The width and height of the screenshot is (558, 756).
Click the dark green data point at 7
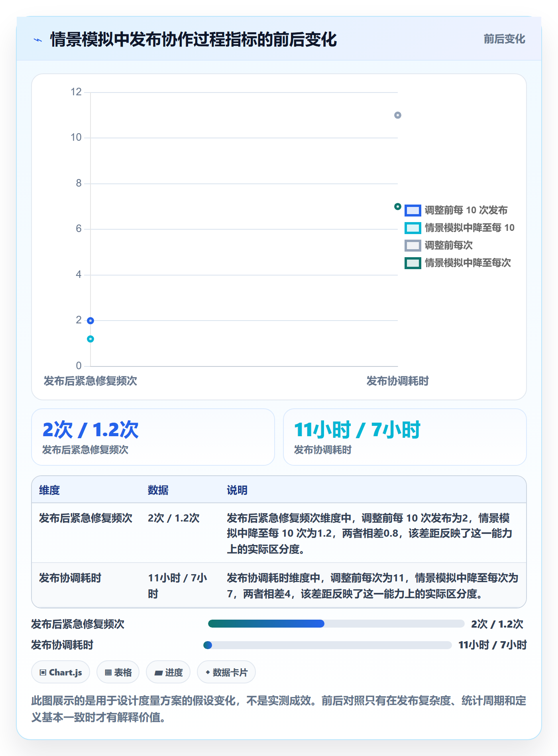point(398,207)
